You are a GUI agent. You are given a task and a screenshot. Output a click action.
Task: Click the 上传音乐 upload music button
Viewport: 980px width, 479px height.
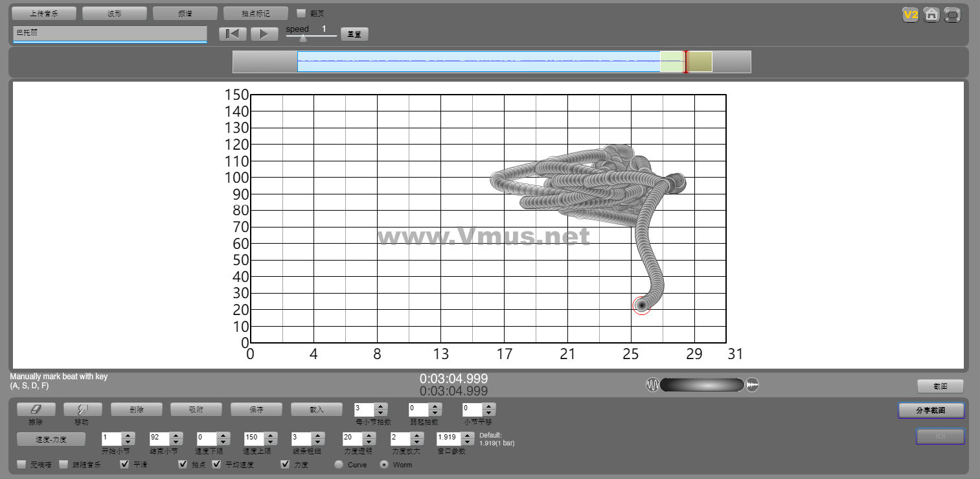44,14
